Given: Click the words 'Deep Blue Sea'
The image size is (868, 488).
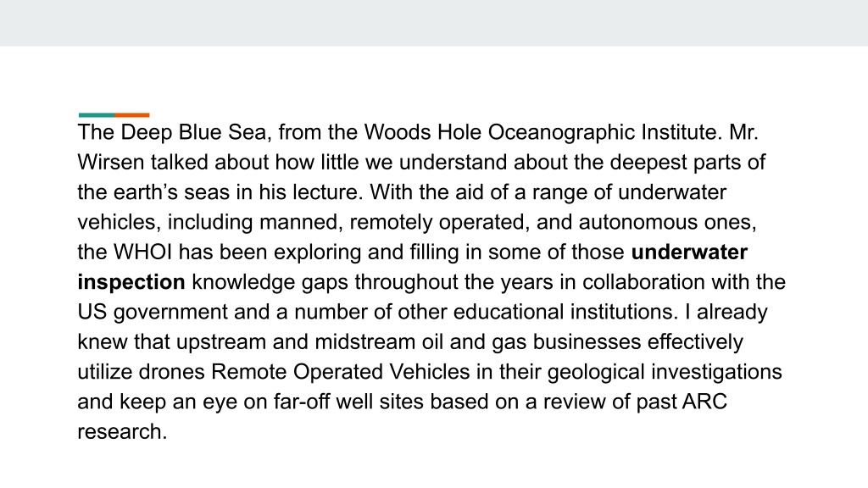Looking at the screenshot, I should [x=193, y=133].
